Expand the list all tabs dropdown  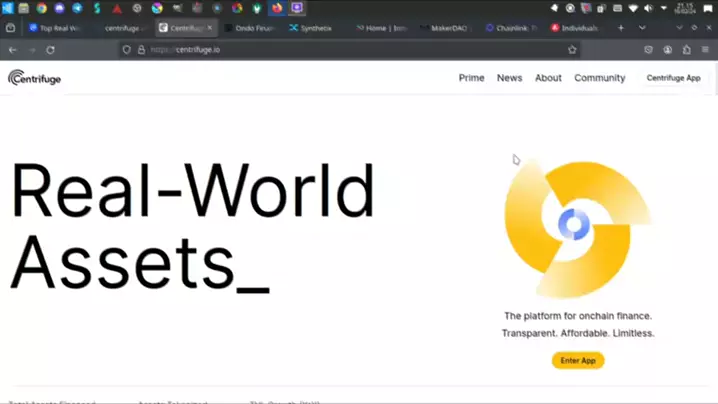pyautogui.click(x=642, y=28)
